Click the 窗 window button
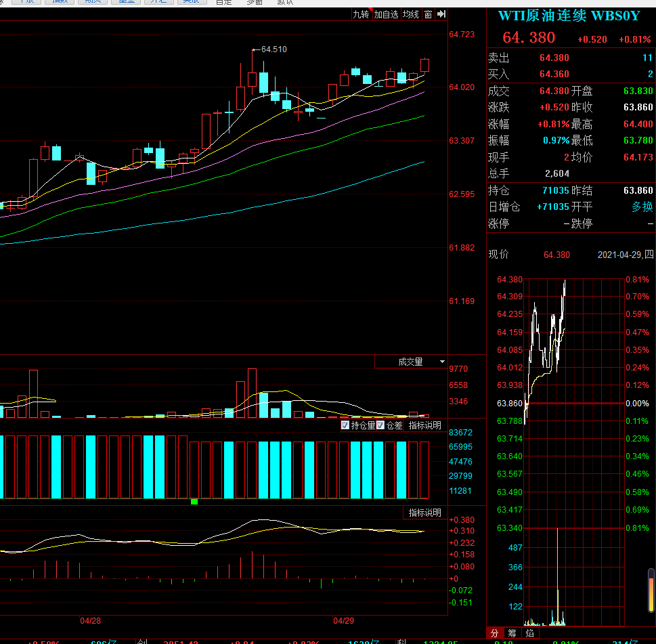The height and width of the screenshot is (644, 656). tap(428, 15)
